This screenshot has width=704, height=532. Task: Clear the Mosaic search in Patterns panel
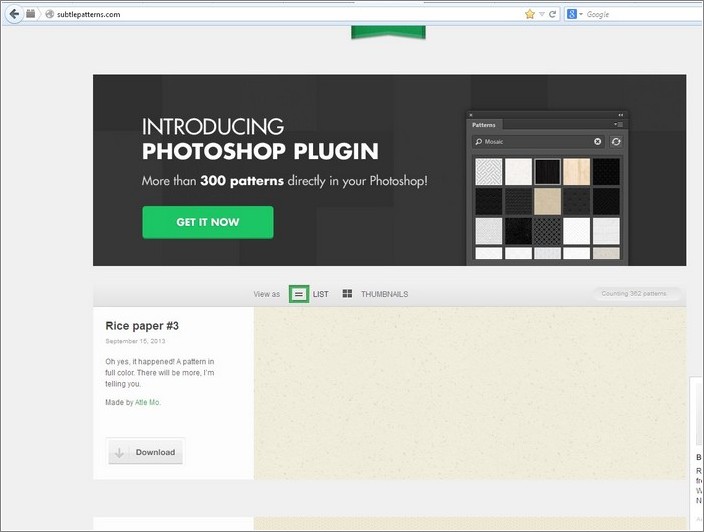pos(598,141)
